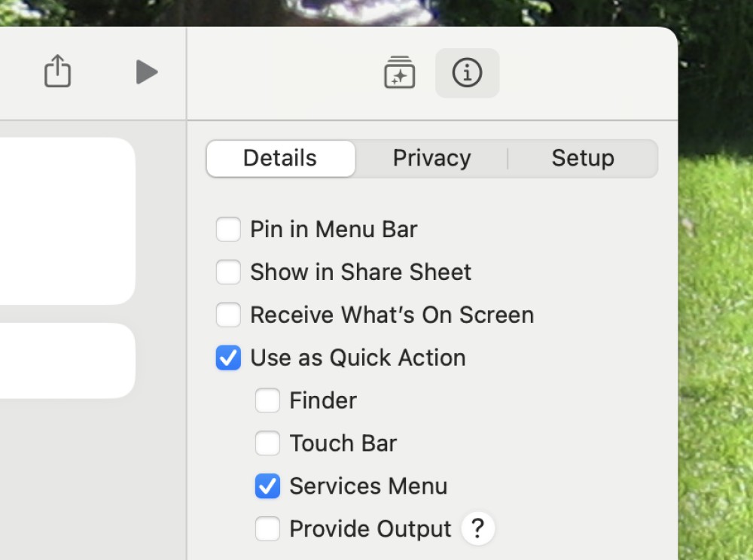The width and height of the screenshot is (753, 560).
Task: Check Receive What's On Screen
Action: [228, 315]
